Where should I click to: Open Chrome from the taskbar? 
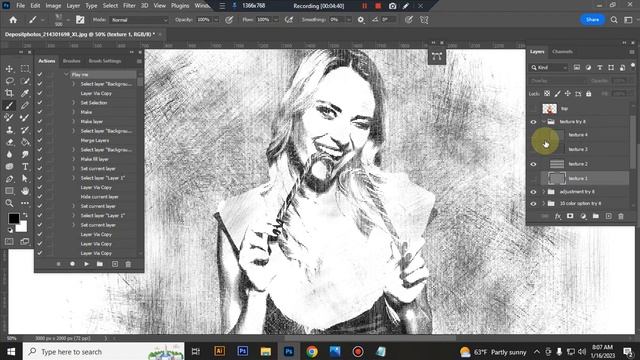[x=312, y=351]
